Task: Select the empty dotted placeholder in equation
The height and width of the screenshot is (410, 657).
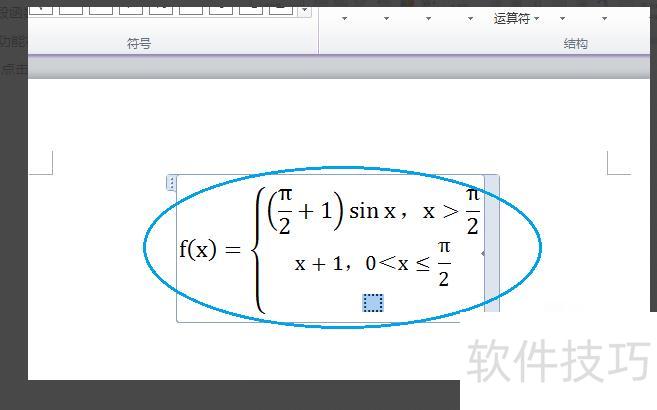Action: (x=372, y=303)
